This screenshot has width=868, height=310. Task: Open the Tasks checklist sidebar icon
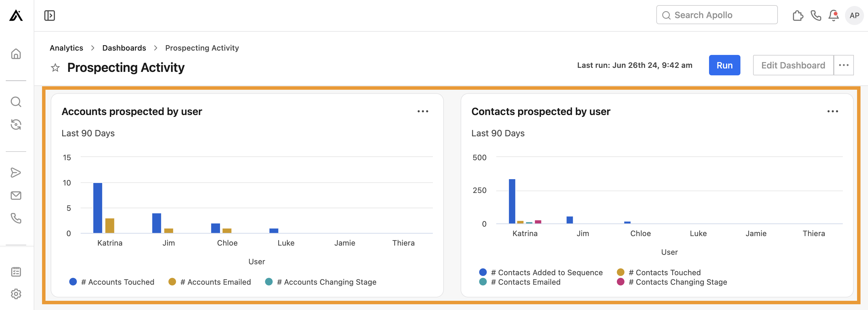click(16, 272)
